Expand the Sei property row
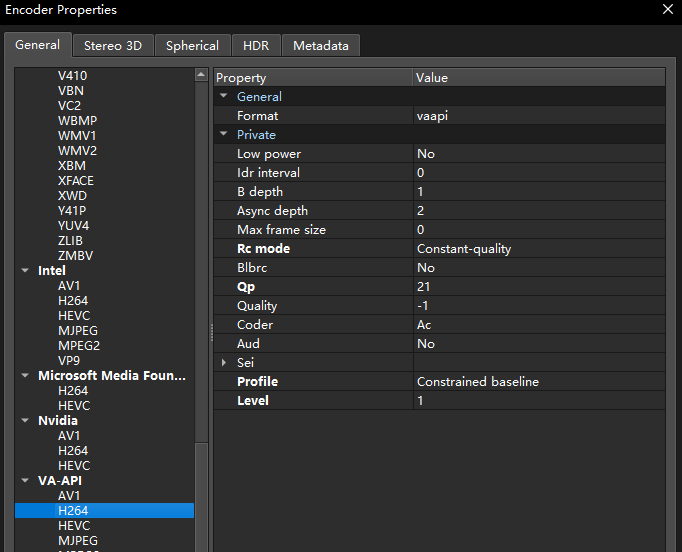Image resolution: width=682 pixels, height=552 pixels. click(224, 362)
